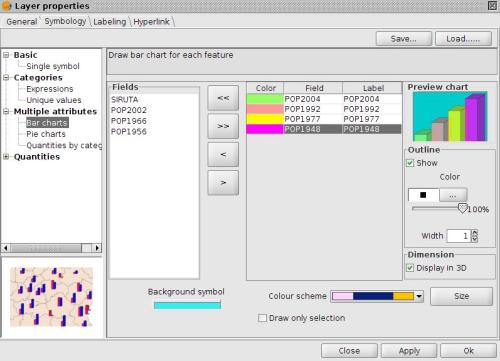The height and width of the screenshot is (361, 500).
Task: Expand the Quantities tree node
Action: (x=6, y=157)
